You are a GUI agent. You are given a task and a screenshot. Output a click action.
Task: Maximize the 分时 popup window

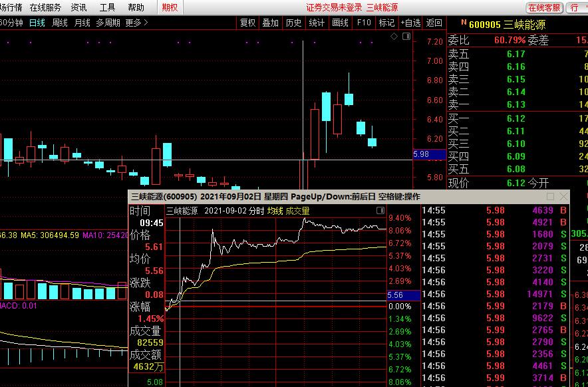tap(551, 197)
